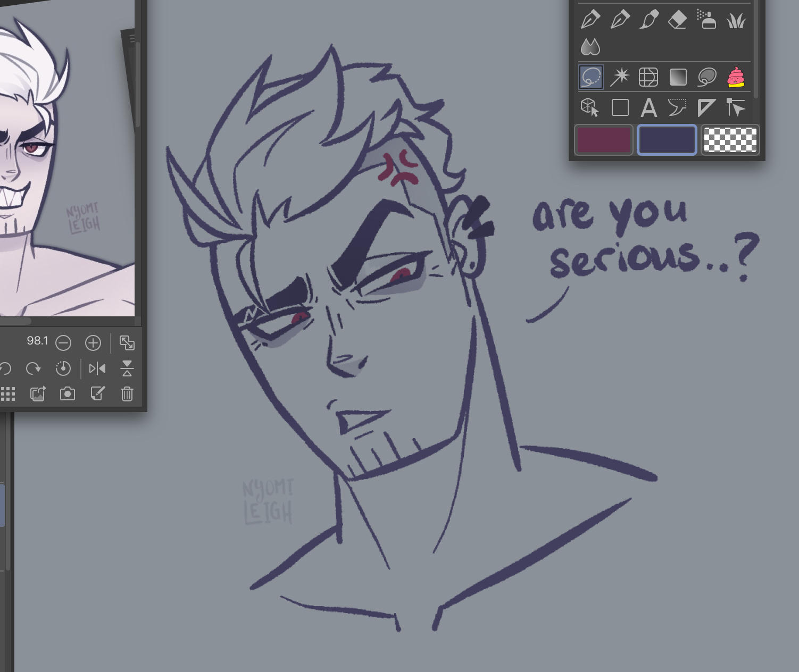The height and width of the screenshot is (672, 799).
Task: Pick the Decoration grass brush tool
Action: (x=736, y=20)
